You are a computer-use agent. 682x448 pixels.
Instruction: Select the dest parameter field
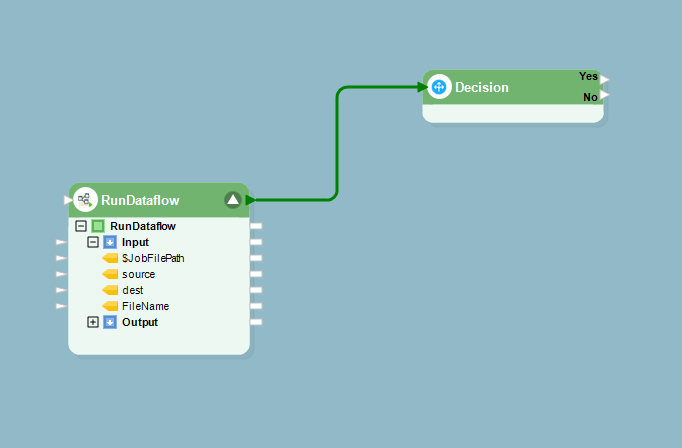coord(132,290)
